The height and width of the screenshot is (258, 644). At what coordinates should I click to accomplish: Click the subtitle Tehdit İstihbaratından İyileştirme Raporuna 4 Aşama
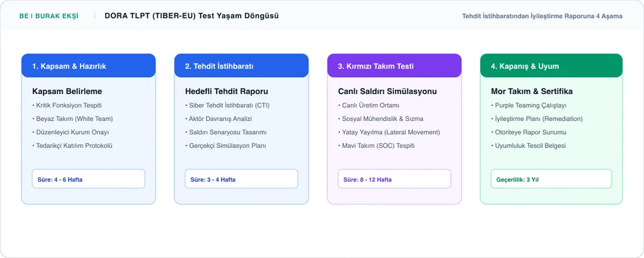(x=542, y=16)
